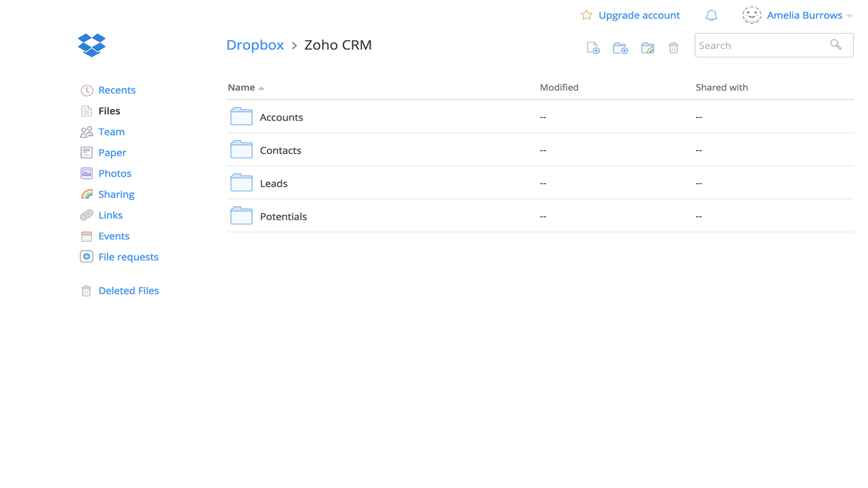Image resolution: width=868 pixels, height=488 pixels.
Task: Open the notifications bell
Action: (x=711, y=16)
